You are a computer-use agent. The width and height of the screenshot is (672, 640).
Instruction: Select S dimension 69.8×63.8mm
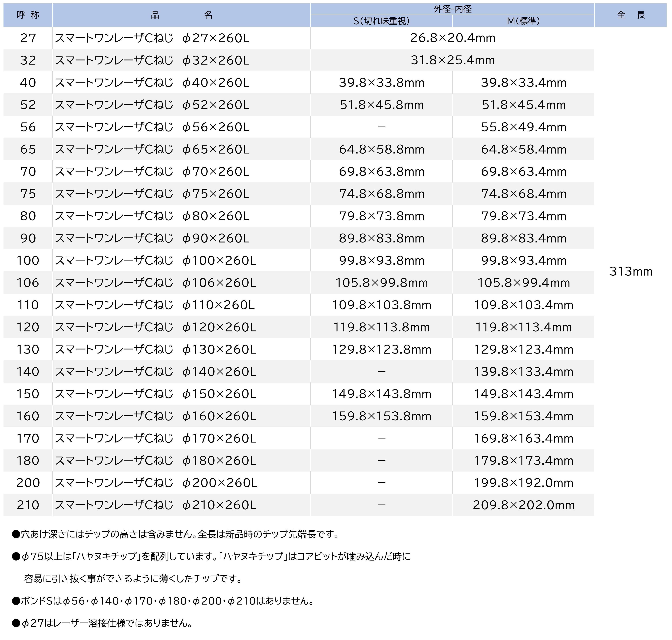coord(381,171)
